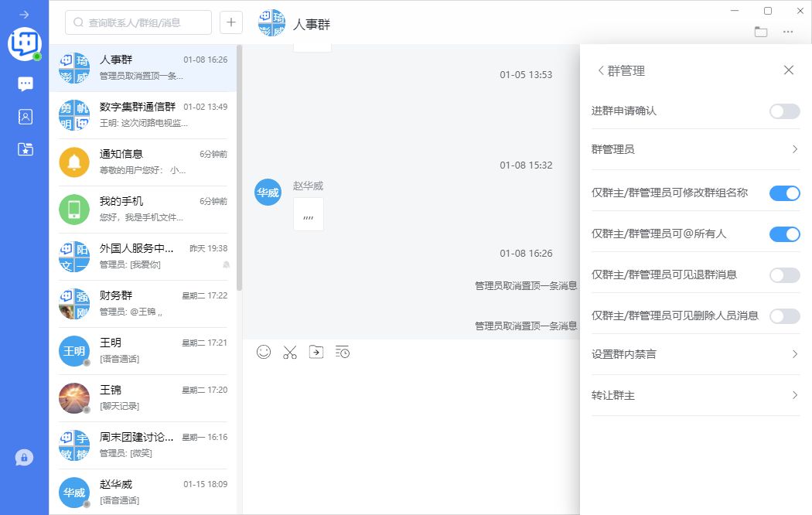Viewport: 812px width, 515px height.
Task: Click the contact search input field
Action: [143, 22]
